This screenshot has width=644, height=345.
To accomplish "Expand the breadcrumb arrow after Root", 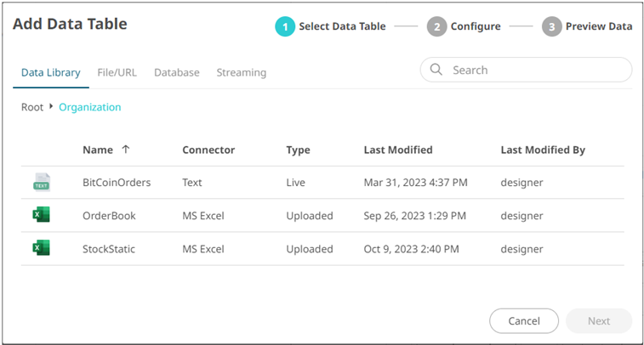I will click(x=51, y=107).
